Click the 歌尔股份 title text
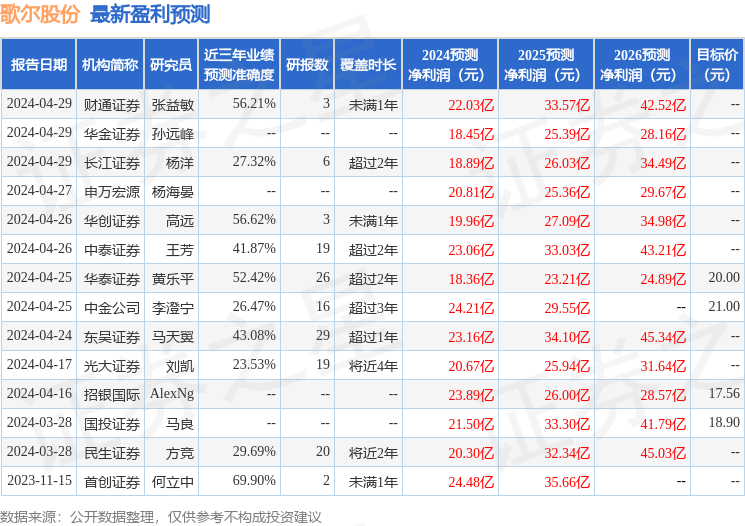Viewport: 745px width, 526px height. tap(40, 14)
